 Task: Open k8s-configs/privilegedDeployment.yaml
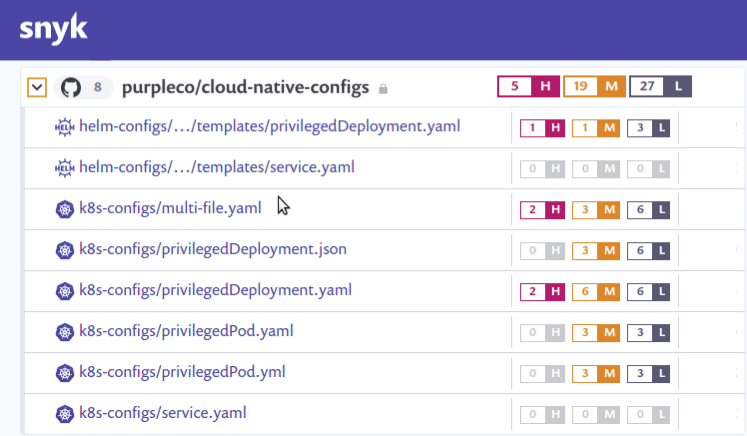[215, 290]
